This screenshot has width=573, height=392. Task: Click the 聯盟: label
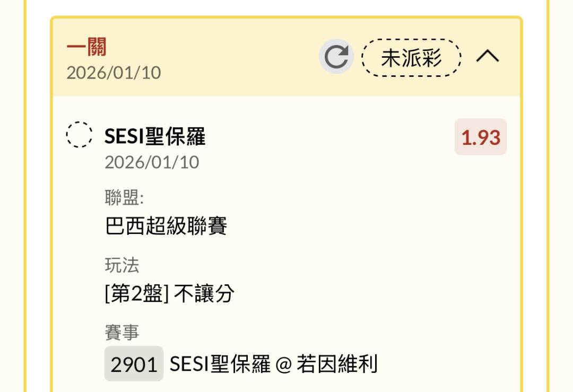124,198
